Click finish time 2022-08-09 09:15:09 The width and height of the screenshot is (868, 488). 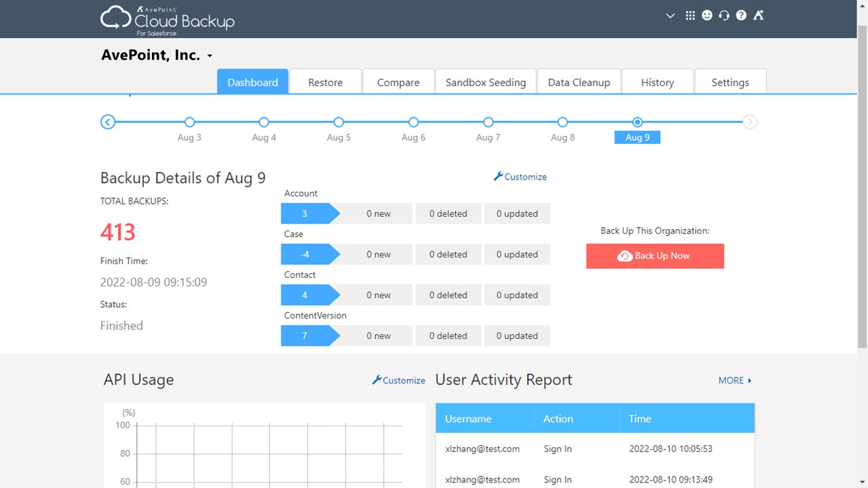click(x=154, y=282)
